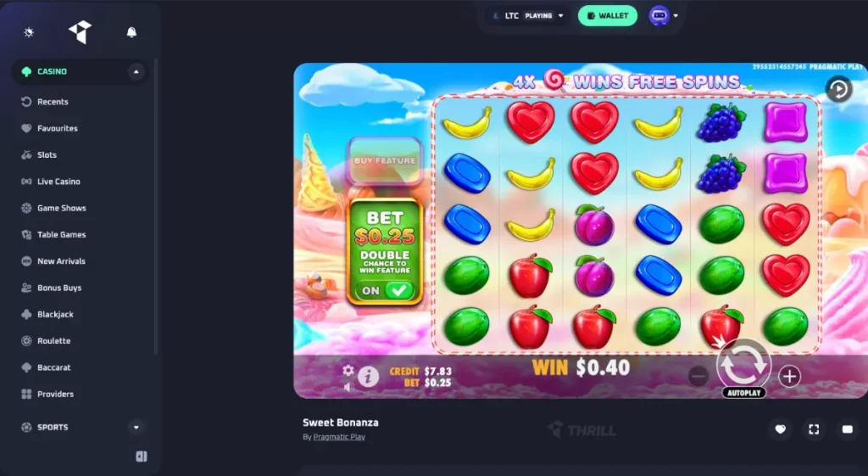
Task: Increase the bet with the plus icon
Action: (789, 376)
